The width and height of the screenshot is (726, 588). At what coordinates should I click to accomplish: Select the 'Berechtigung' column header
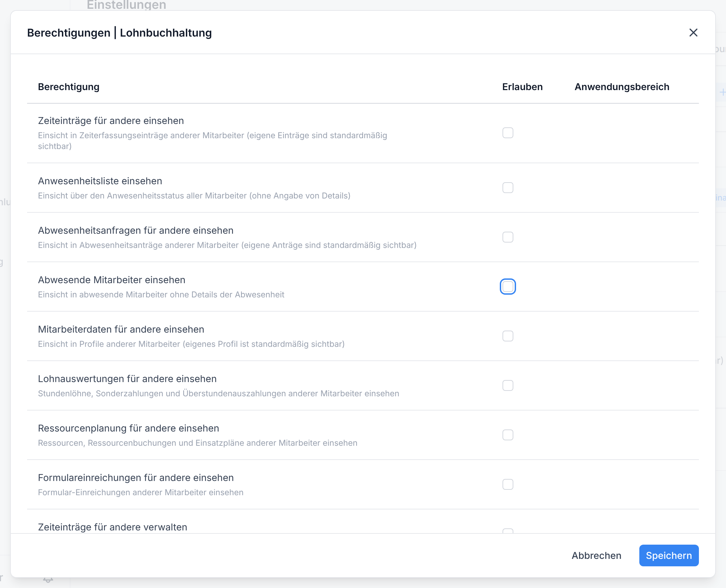coord(69,87)
